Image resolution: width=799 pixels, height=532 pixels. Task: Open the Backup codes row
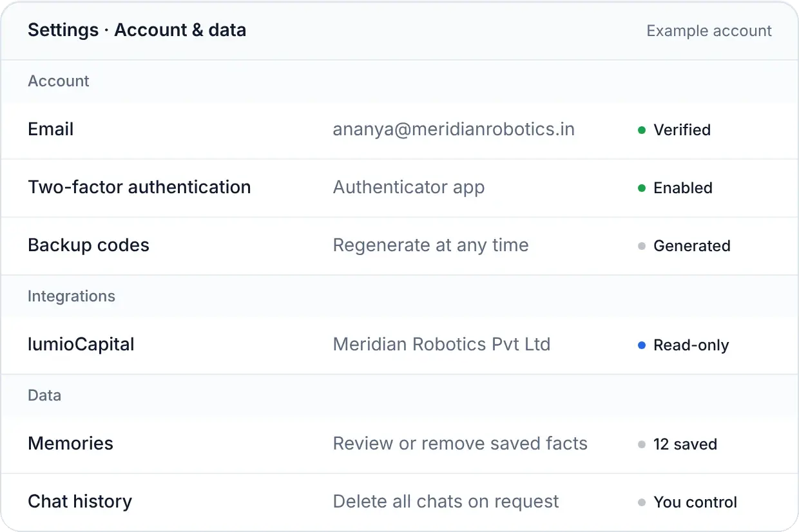pyautogui.click(x=400, y=246)
